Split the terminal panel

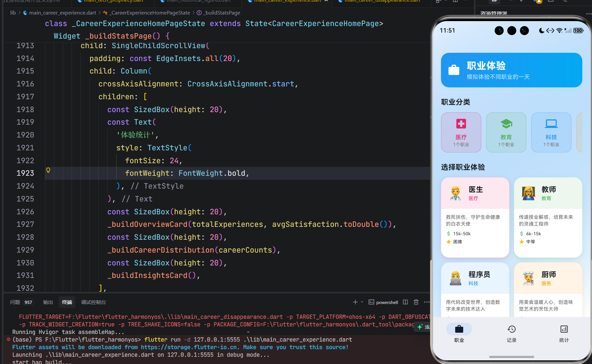point(406,302)
